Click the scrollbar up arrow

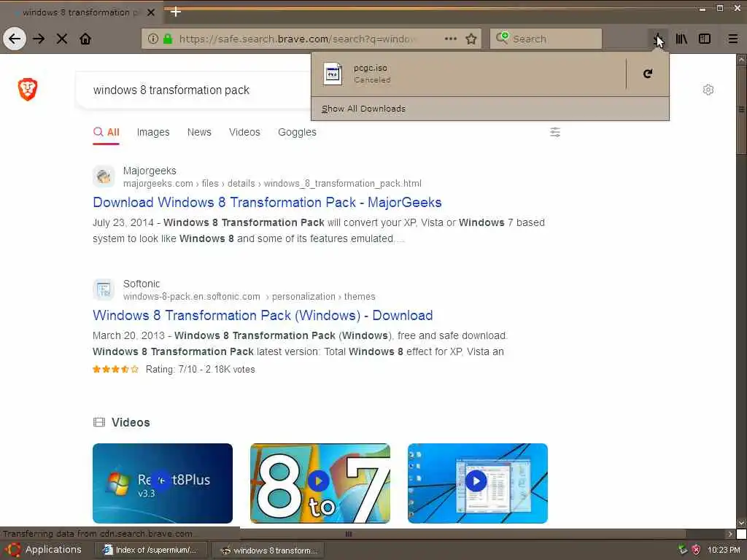coord(741,60)
